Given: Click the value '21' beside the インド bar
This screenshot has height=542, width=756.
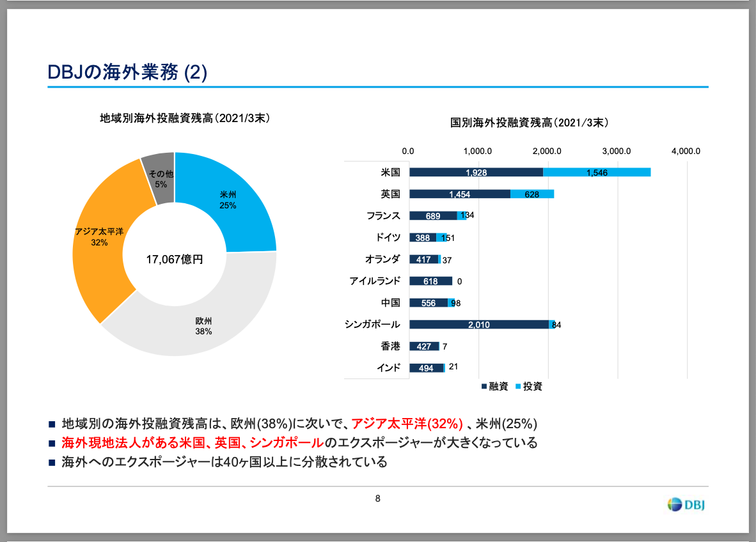Looking at the screenshot, I should (x=453, y=367).
